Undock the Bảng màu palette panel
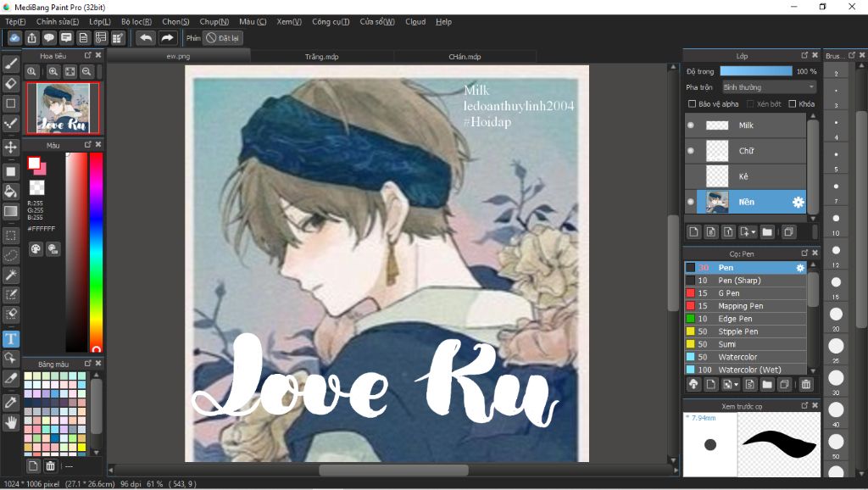Screen dimensions: 868x490 [87, 363]
